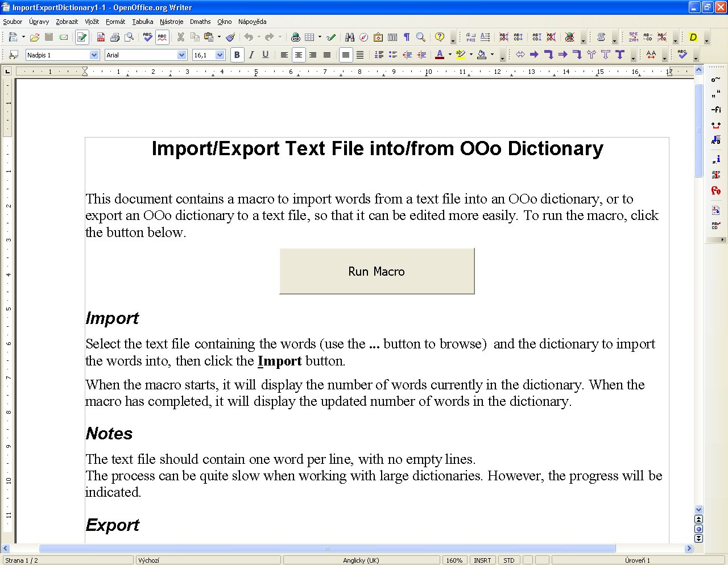Image resolution: width=728 pixels, height=565 pixels.
Task: Click the Next Page navigation button
Action: (699, 538)
